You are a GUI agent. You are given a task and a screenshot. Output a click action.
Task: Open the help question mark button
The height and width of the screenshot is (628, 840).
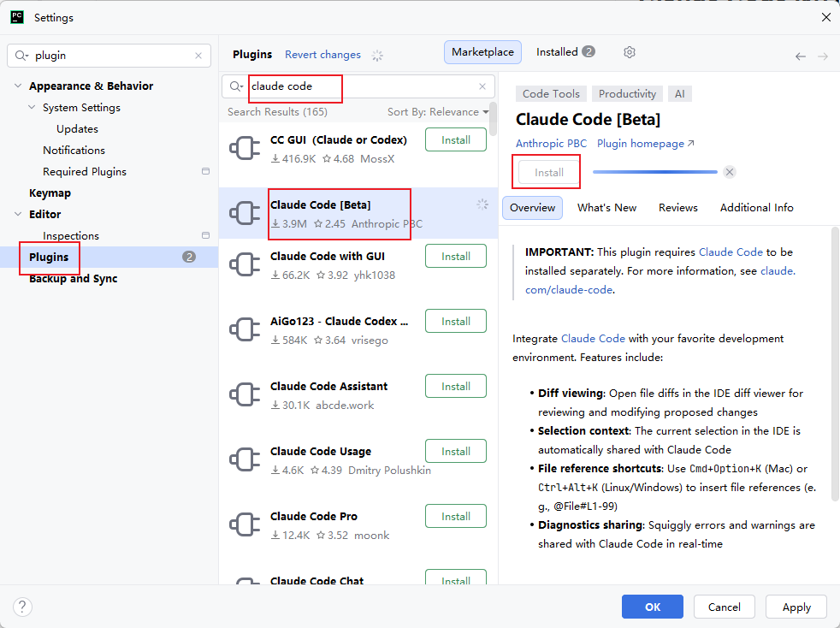[x=22, y=607]
